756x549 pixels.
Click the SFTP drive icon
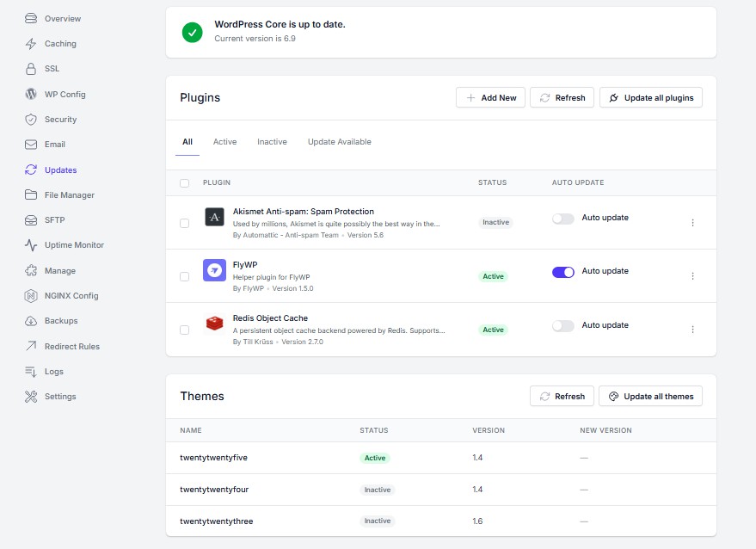pos(31,220)
